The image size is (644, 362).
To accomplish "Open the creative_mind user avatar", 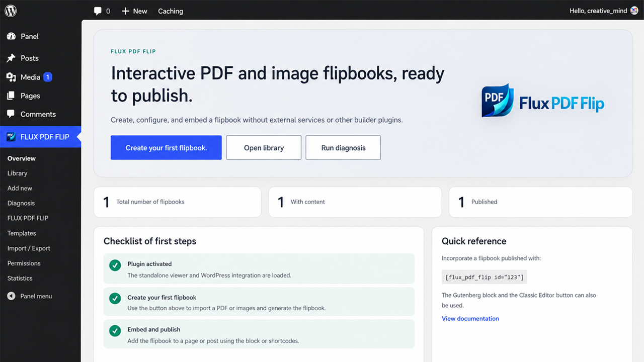I will tap(634, 11).
